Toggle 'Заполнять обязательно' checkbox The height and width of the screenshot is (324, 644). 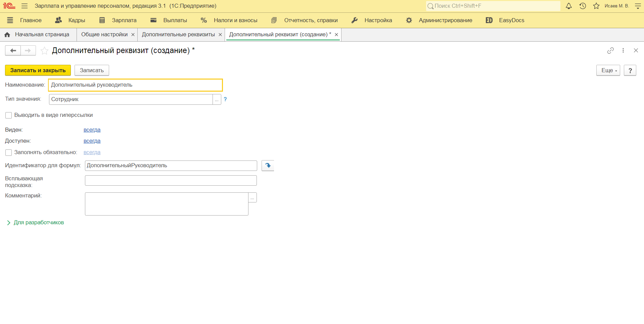[9, 153]
